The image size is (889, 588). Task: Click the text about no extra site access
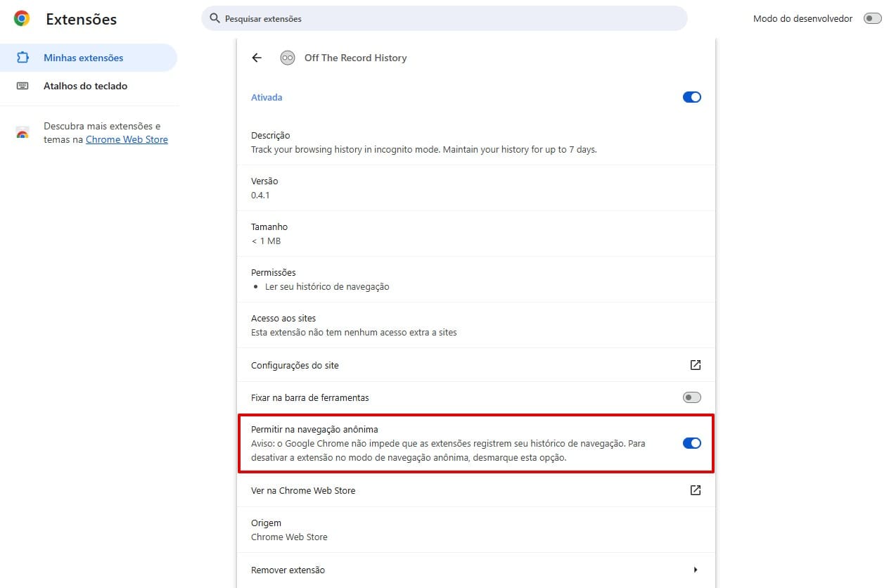click(354, 332)
